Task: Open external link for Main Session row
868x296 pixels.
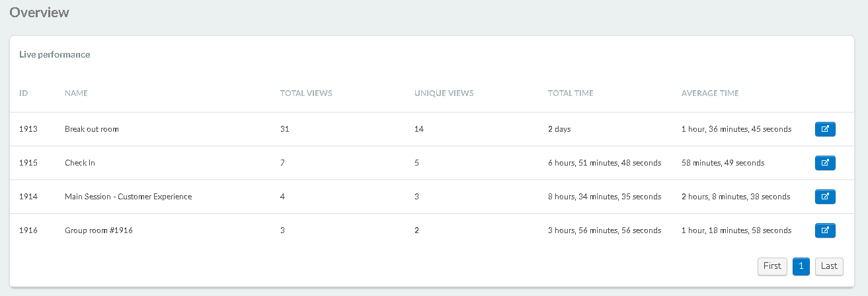Action: 825,197
